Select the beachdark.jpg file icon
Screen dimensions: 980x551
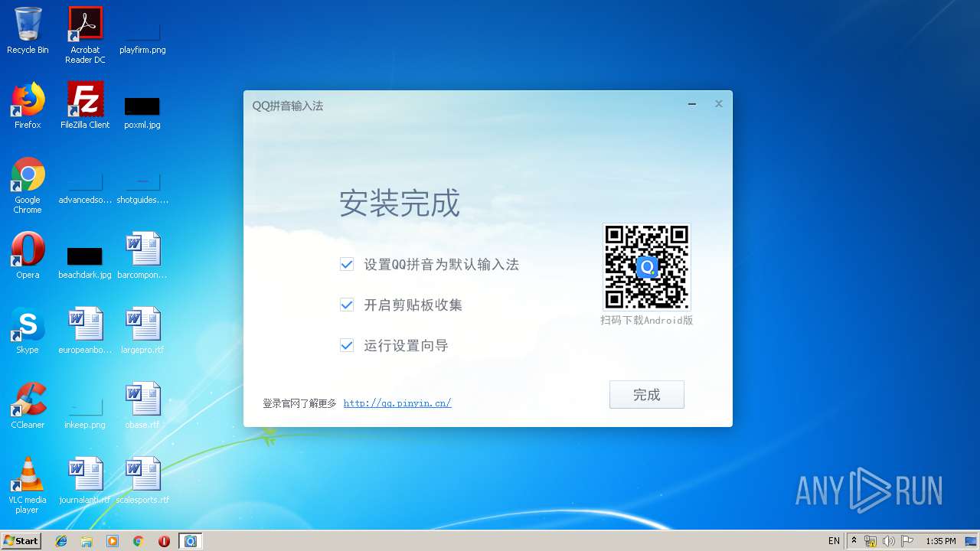[85, 262]
